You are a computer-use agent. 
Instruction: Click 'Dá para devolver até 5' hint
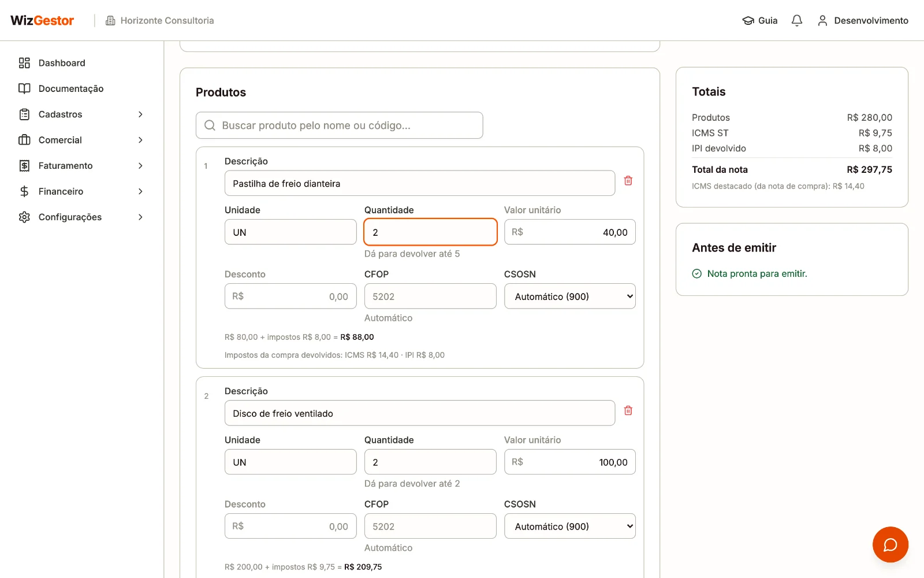412,254
